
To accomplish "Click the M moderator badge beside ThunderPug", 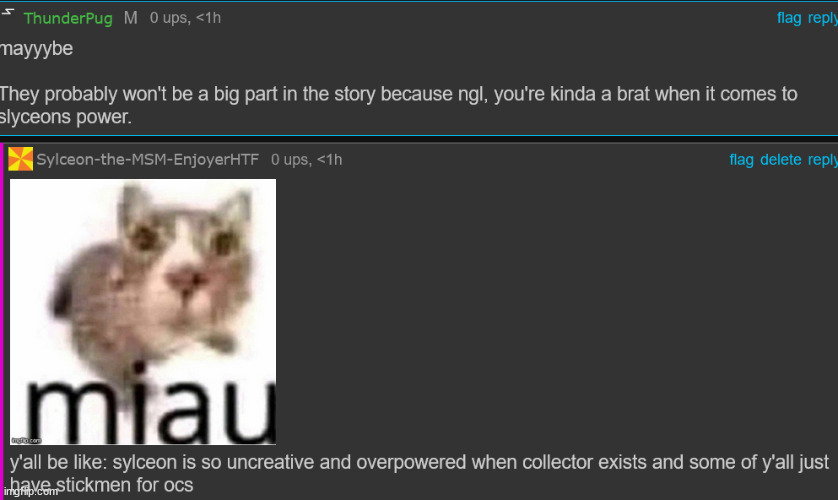I will 131,18.
